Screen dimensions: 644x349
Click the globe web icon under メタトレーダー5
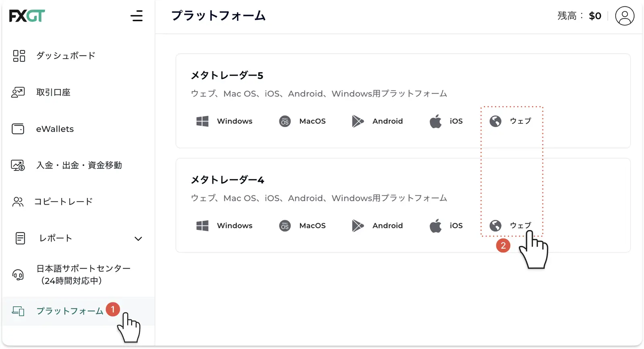click(x=495, y=121)
